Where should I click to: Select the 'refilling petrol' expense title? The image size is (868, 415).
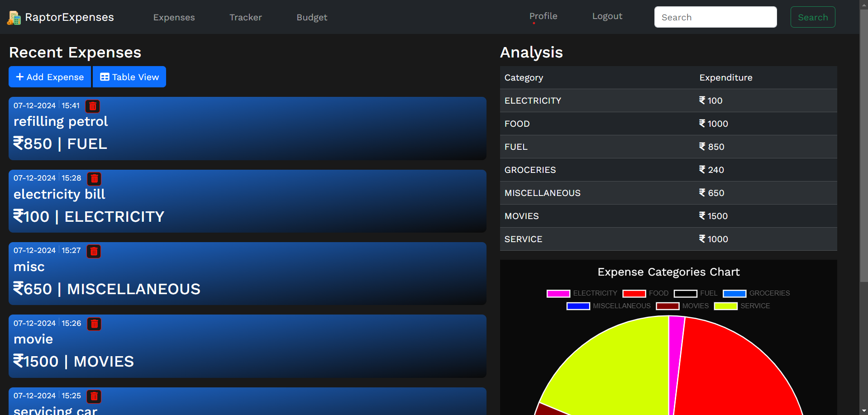pos(61,121)
